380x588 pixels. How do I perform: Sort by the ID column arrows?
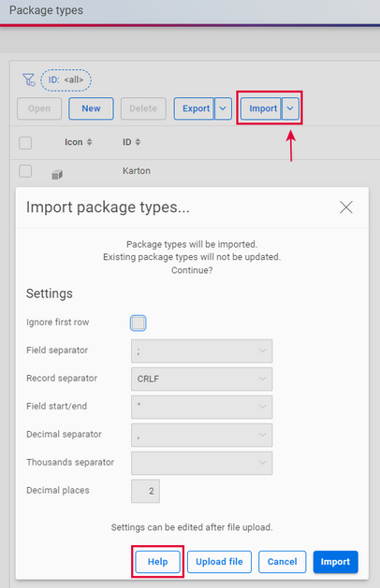(x=138, y=142)
